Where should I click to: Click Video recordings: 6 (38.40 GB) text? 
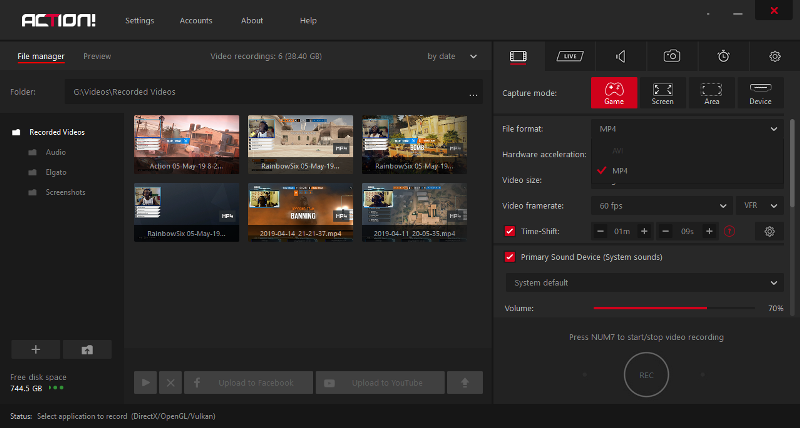pos(266,56)
